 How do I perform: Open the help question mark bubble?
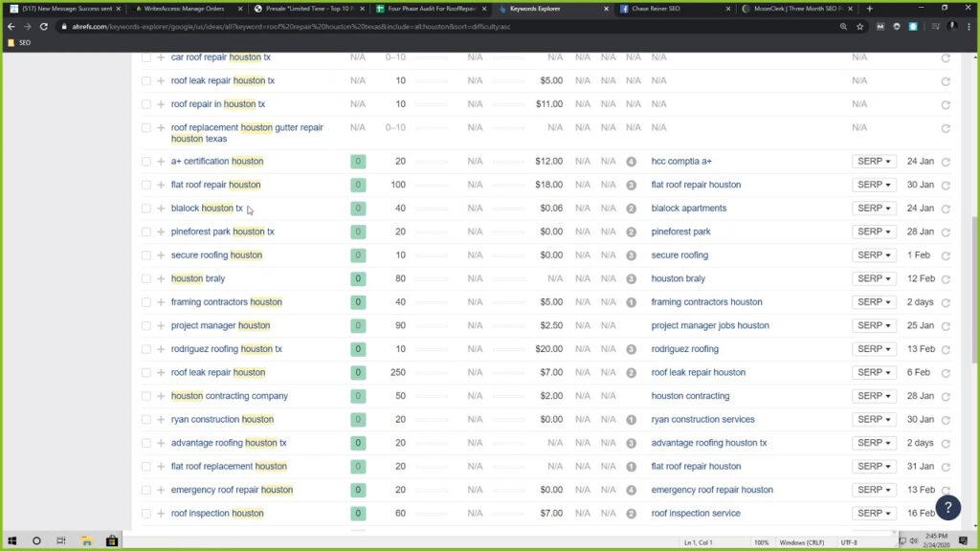coord(948,507)
